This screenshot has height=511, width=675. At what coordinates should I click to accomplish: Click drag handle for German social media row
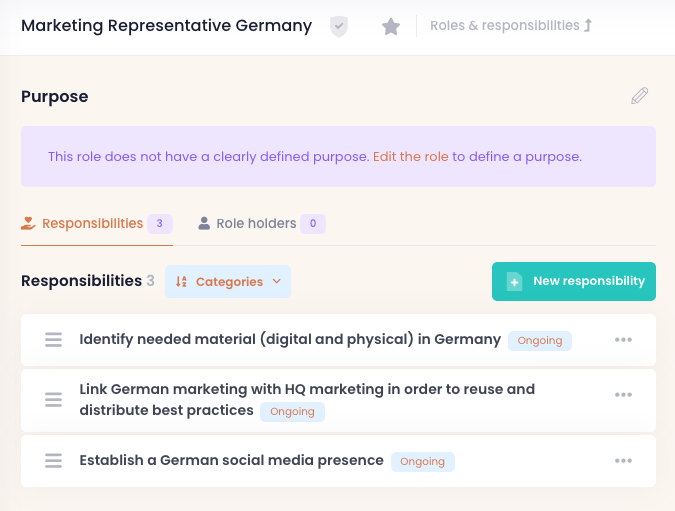point(54,461)
